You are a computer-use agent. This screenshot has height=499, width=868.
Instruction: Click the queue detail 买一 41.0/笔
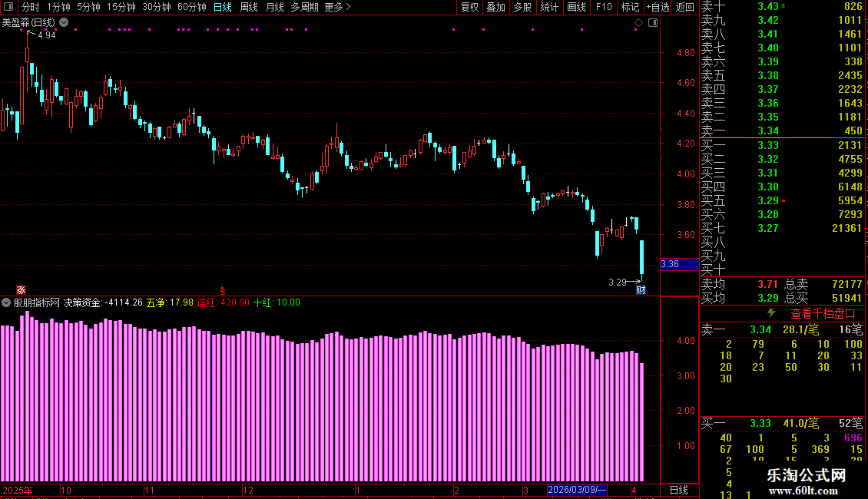point(800,423)
